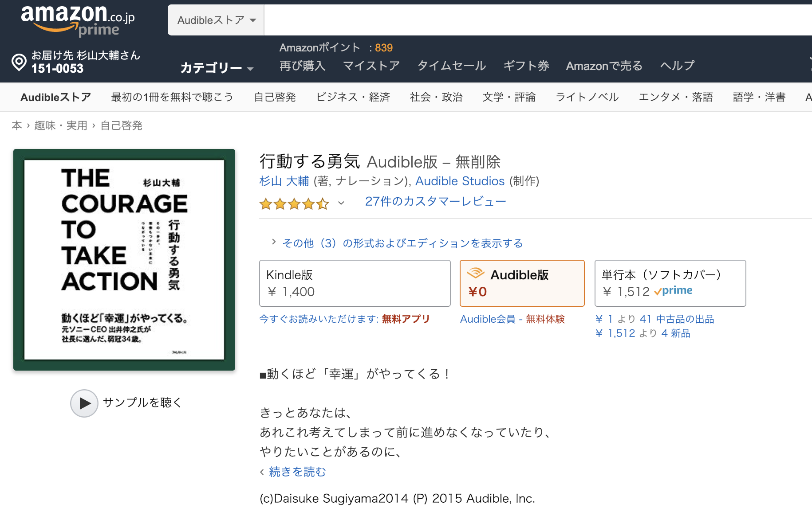The height and width of the screenshot is (516, 812).
Task: Click the prime checkmark badge in paperback box
Action: point(673,291)
